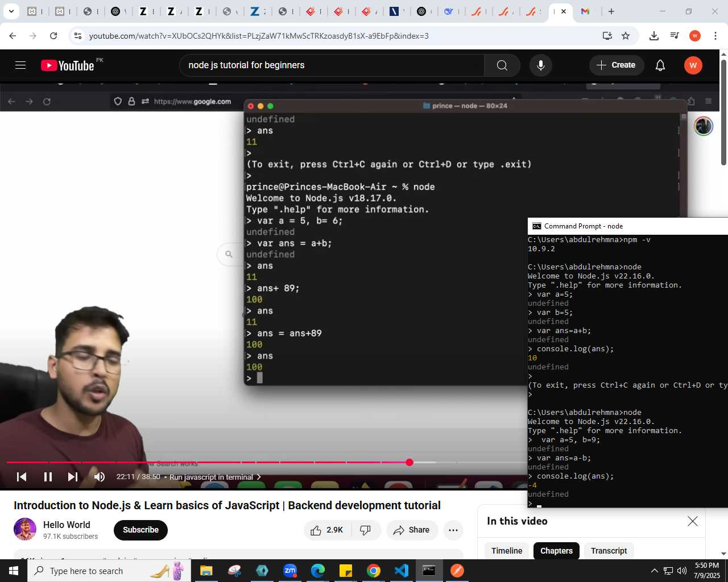Open the media controls icon in Chrome toolbar

pos(675,36)
